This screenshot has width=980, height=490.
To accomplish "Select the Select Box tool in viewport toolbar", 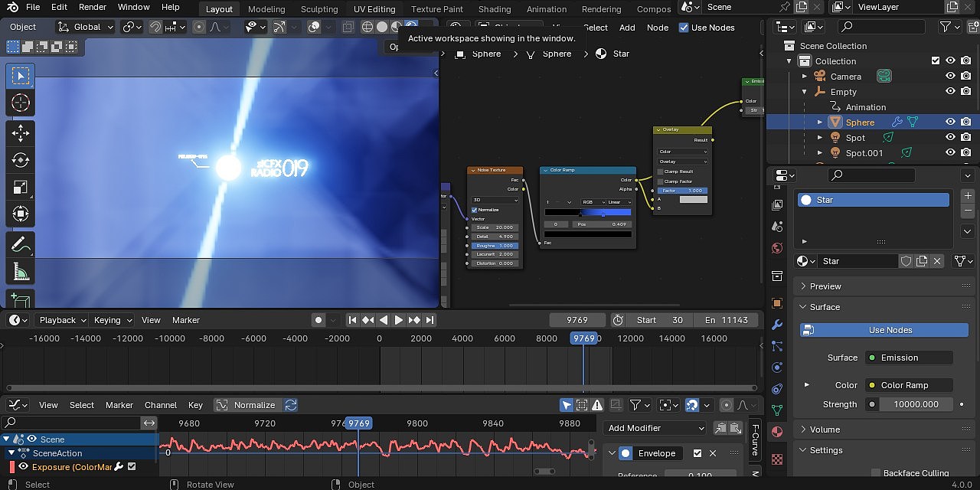I will click(x=21, y=76).
